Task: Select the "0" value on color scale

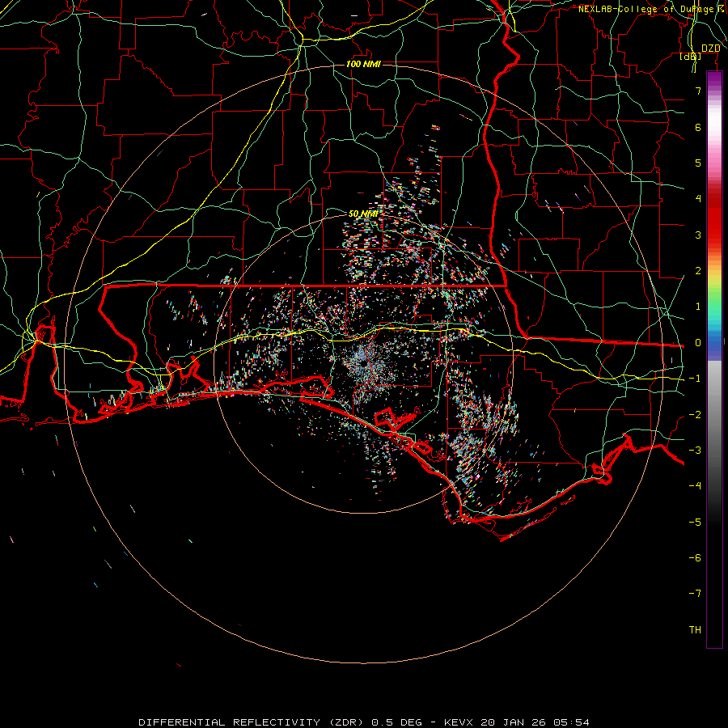Action: coord(698,343)
